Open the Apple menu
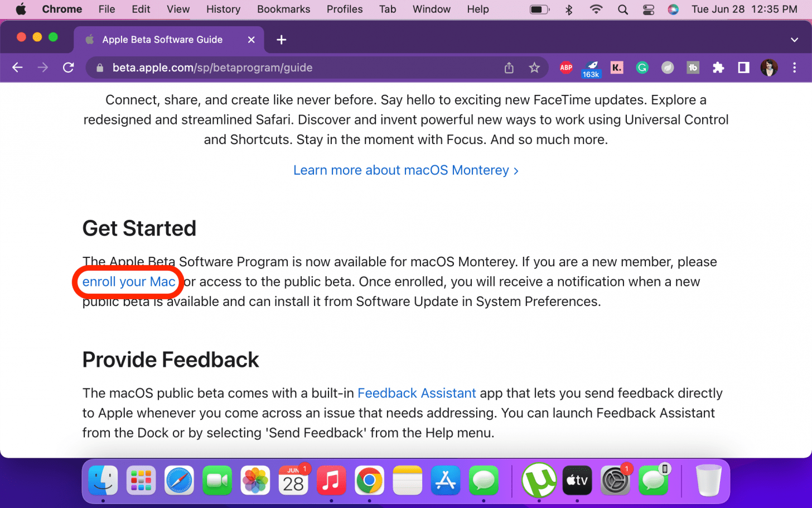Image resolution: width=812 pixels, height=508 pixels. [21, 9]
